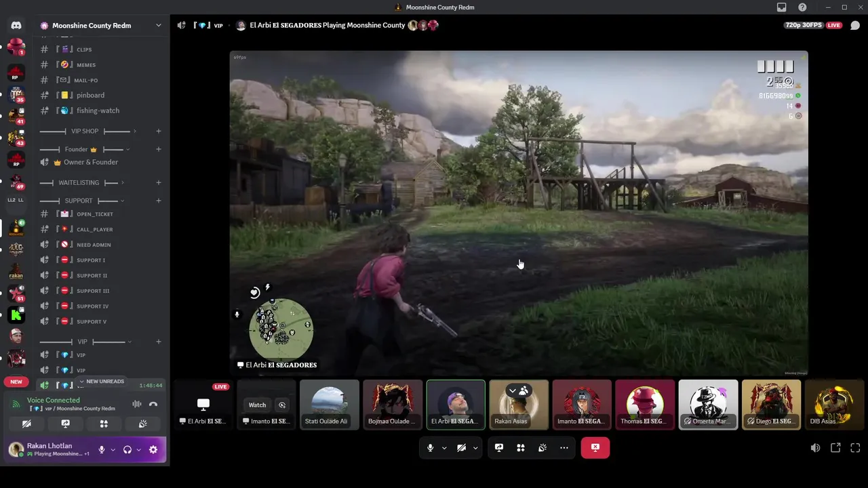This screenshot has height=488, width=868.
Task: Expand the VIP SHOP category
Action: coord(88,131)
